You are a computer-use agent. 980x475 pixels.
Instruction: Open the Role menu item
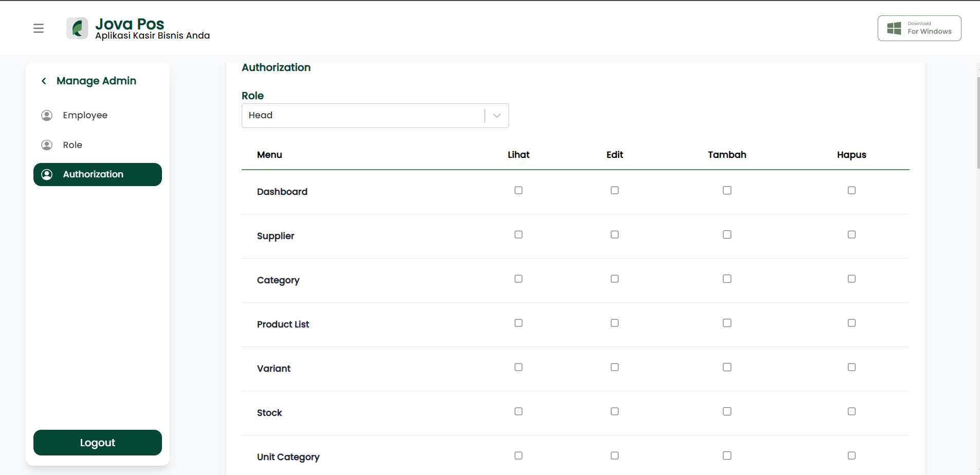coord(98,145)
